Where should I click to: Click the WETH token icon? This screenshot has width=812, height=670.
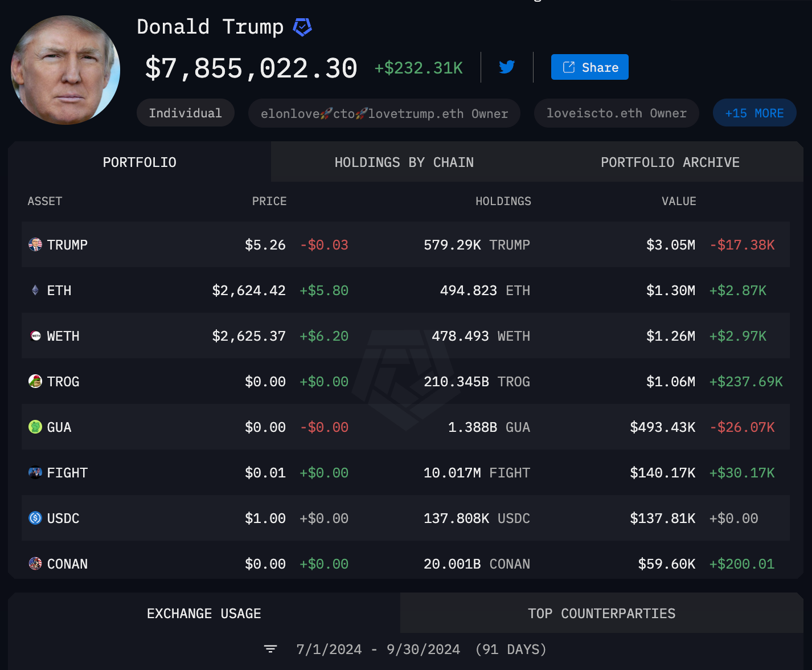(35, 336)
